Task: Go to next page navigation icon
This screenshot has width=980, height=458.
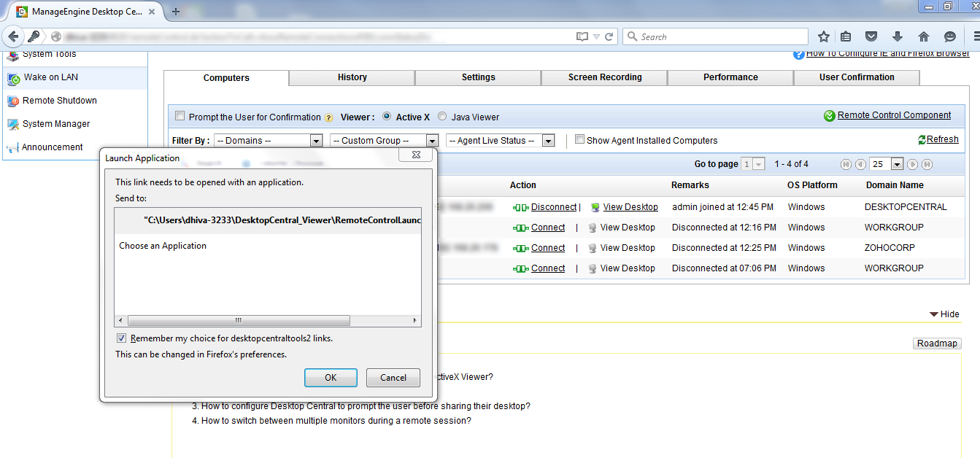Action: 912,164
